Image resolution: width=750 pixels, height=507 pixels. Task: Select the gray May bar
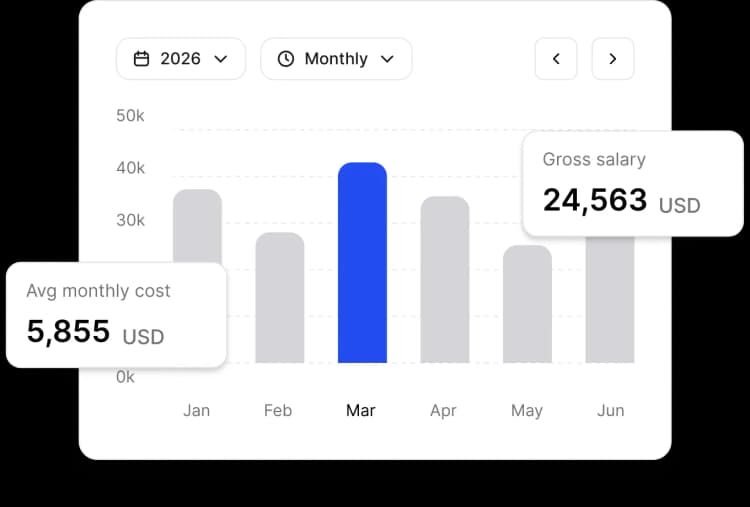pyautogui.click(x=527, y=304)
